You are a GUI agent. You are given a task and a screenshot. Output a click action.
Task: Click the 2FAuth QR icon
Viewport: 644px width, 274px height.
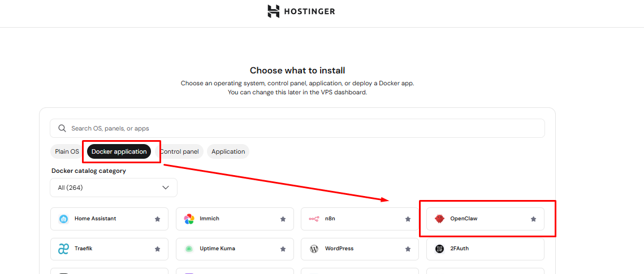click(439, 249)
